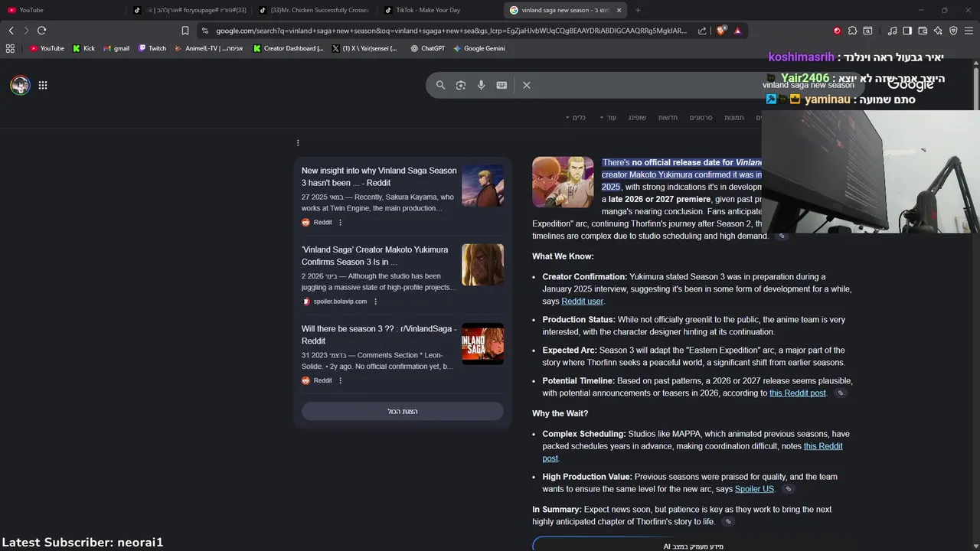Click the AI mode deep-dive button at the page bottom
Image resolution: width=980 pixels, height=551 pixels.
[693, 544]
